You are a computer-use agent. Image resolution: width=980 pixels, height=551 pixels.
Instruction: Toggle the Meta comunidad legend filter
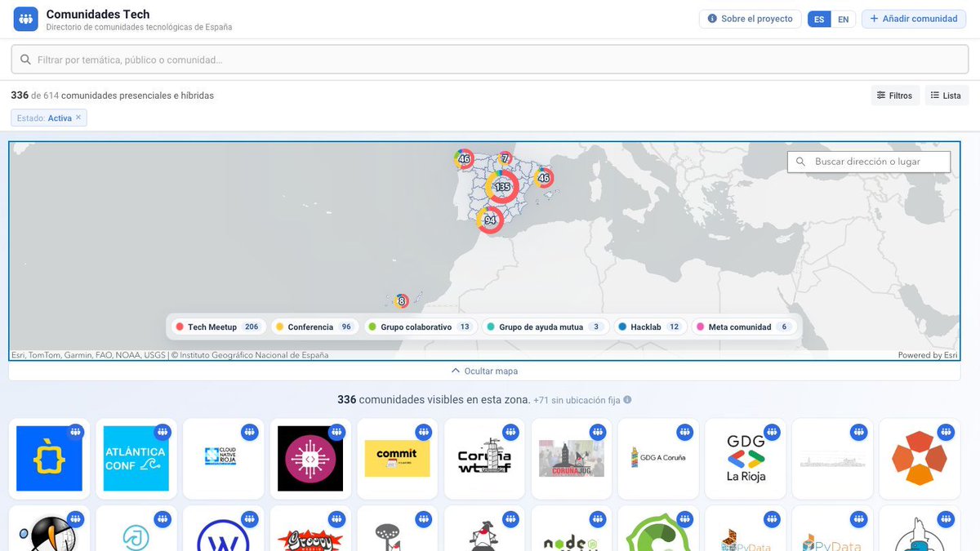click(x=744, y=327)
